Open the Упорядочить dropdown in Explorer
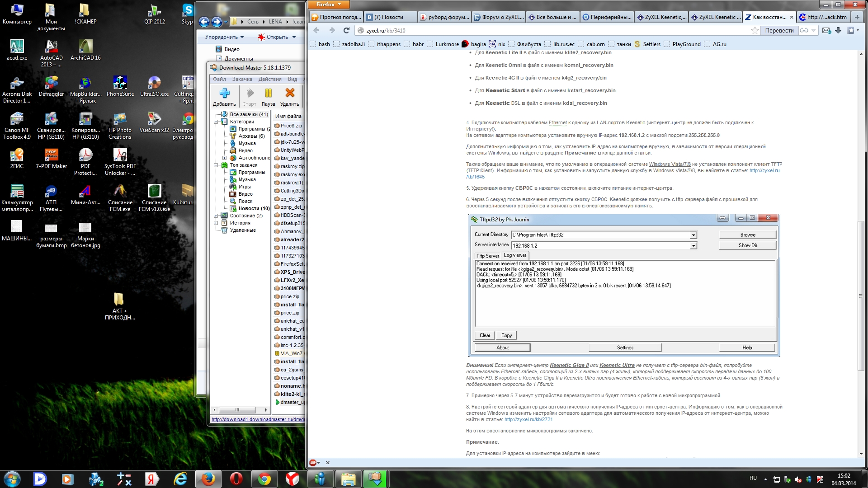This screenshot has width=868, height=488. click(x=224, y=37)
